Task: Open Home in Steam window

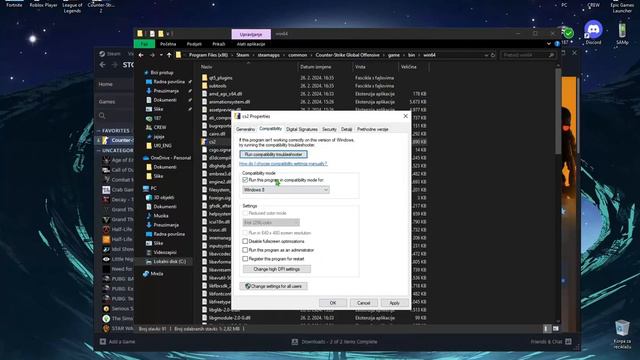Action: pyautogui.click(x=105, y=84)
